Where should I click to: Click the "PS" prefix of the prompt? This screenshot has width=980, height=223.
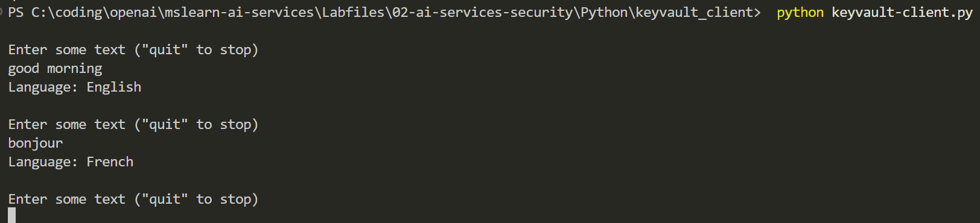click(x=16, y=13)
